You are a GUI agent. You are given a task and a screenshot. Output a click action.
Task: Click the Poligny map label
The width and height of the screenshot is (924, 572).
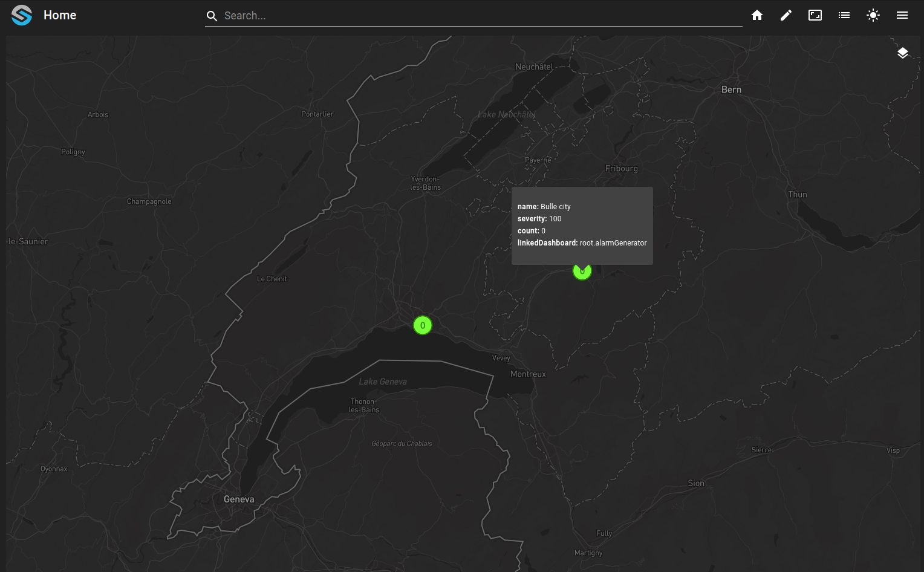click(x=73, y=152)
